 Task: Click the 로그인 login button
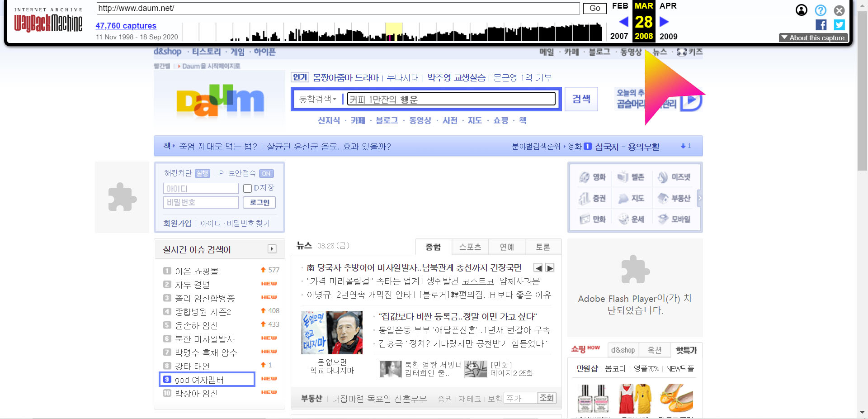point(259,202)
